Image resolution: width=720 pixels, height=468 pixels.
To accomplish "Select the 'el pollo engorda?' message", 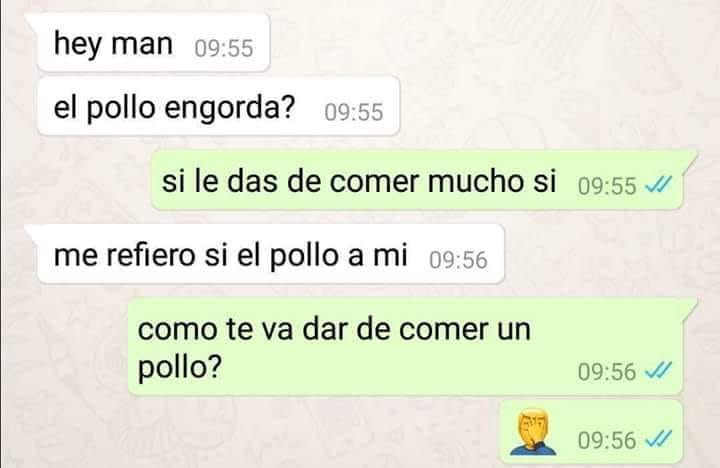I will tap(218, 107).
